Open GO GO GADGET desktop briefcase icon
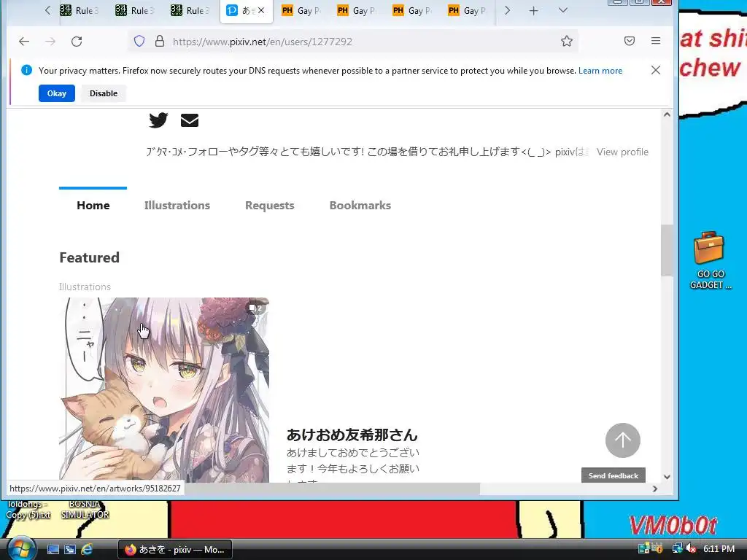This screenshot has height=560, width=747. pyautogui.click(x=710, y=260)
